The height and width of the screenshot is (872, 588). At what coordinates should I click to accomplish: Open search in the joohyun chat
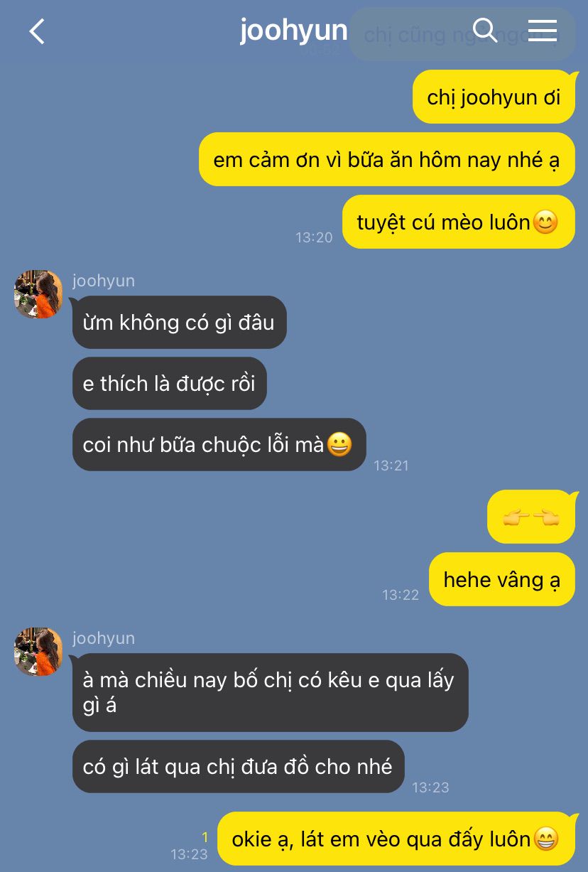pos(484,31)
